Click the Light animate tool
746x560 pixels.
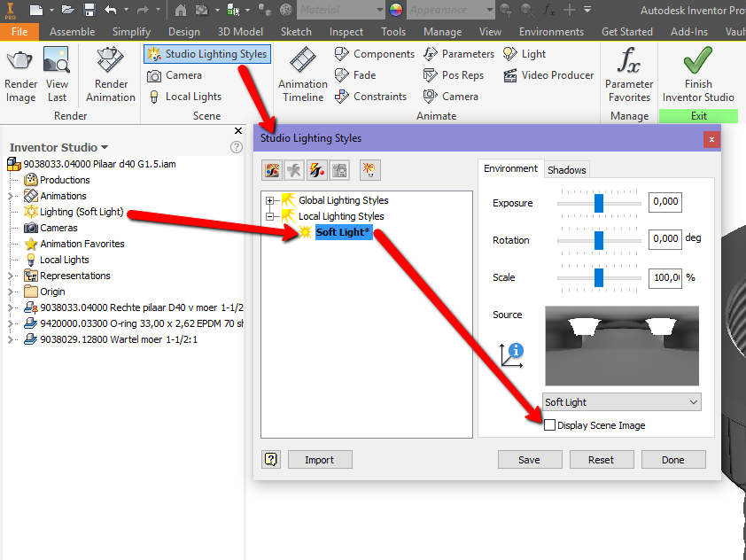tap(525, 54)
